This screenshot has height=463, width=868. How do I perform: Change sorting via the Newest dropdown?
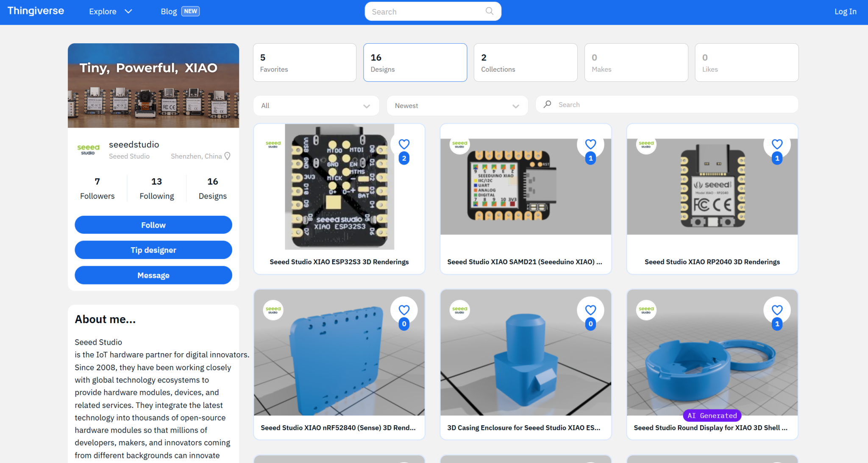coord(456,106)
